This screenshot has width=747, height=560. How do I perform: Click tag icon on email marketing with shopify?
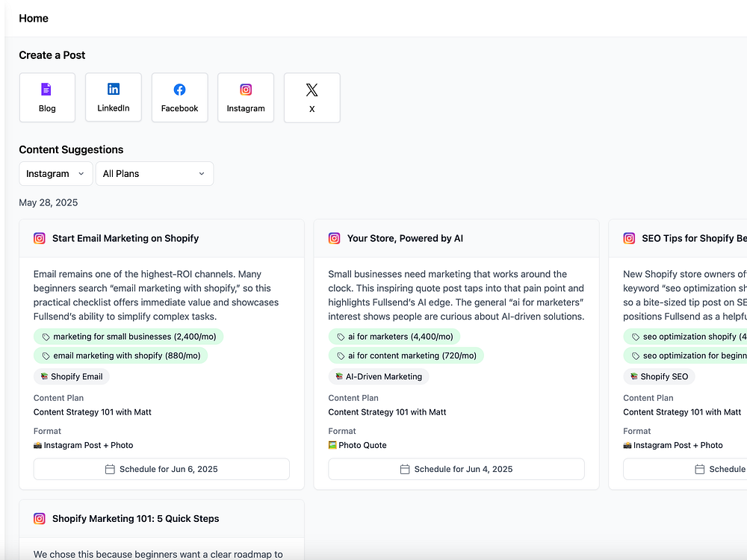(46, 356)
